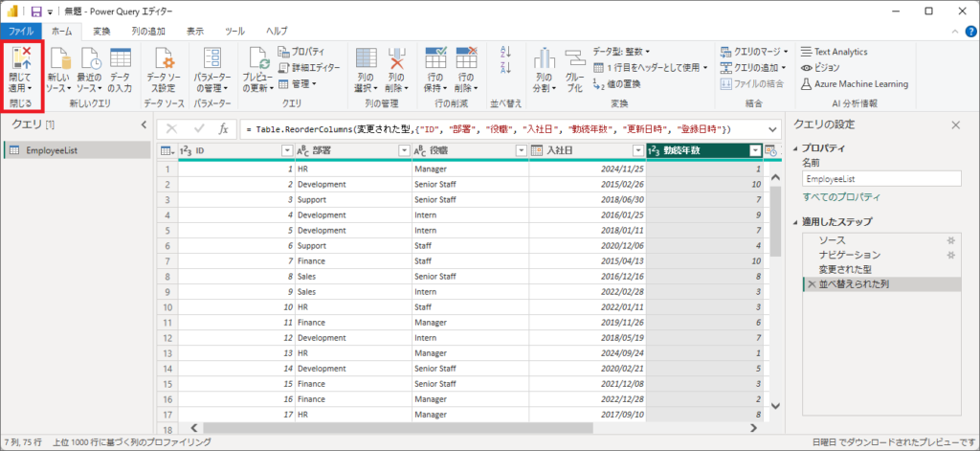The height and width of the screenshot is (451, 980).
Task: Click 列の選択 (Choose Columns) icon
Action: 367,58
